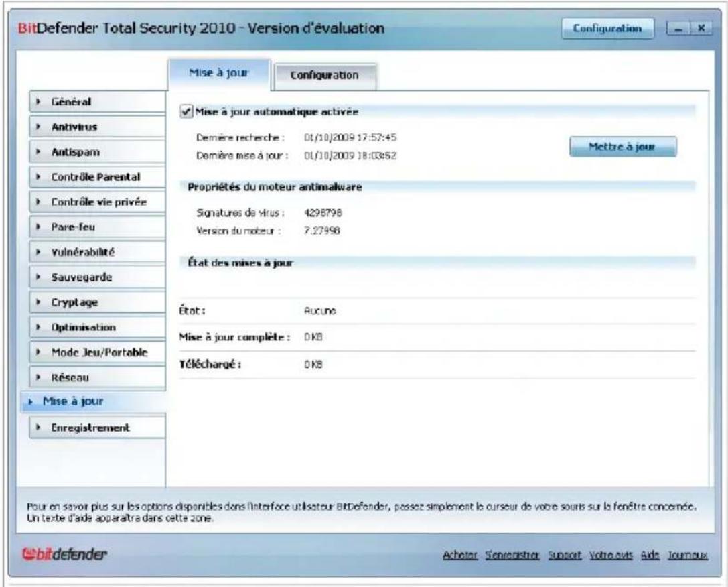Click the État value Aucune
The image size is (728, 587).
[320, 311]
